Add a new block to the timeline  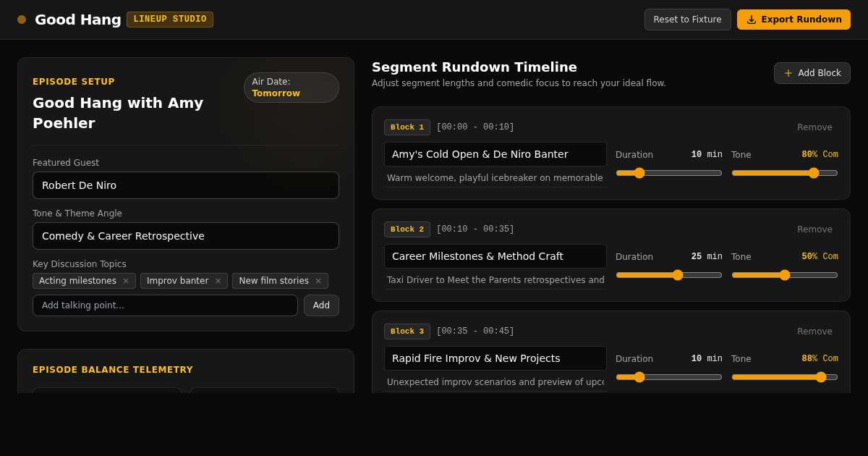tap(812, 73)
